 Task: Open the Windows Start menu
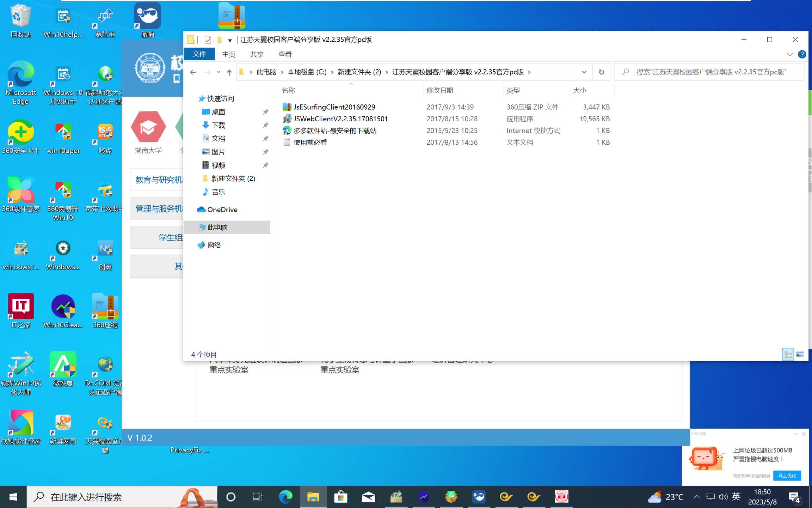tap(13, 497)
